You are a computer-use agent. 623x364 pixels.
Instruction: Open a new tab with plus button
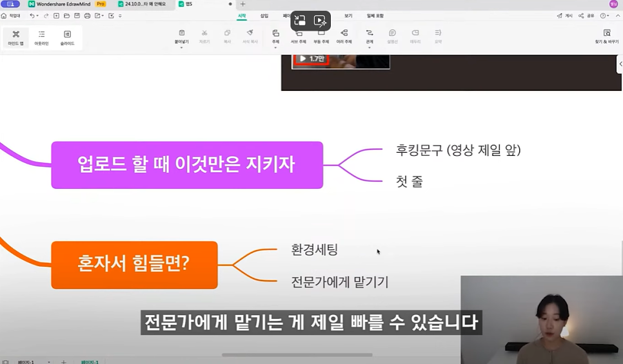point(242,4)
